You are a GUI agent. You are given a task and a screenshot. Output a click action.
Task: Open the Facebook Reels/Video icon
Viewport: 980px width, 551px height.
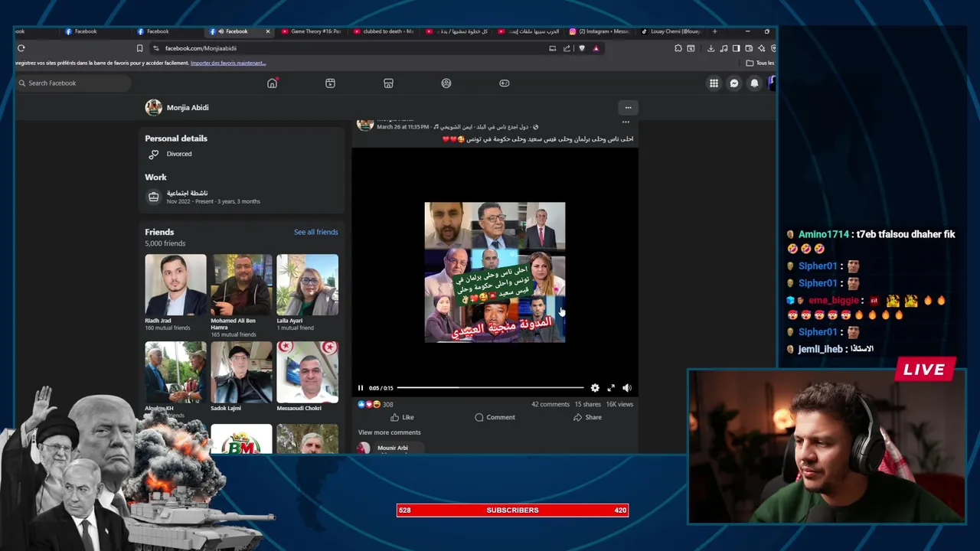click(x=330, y=83)
